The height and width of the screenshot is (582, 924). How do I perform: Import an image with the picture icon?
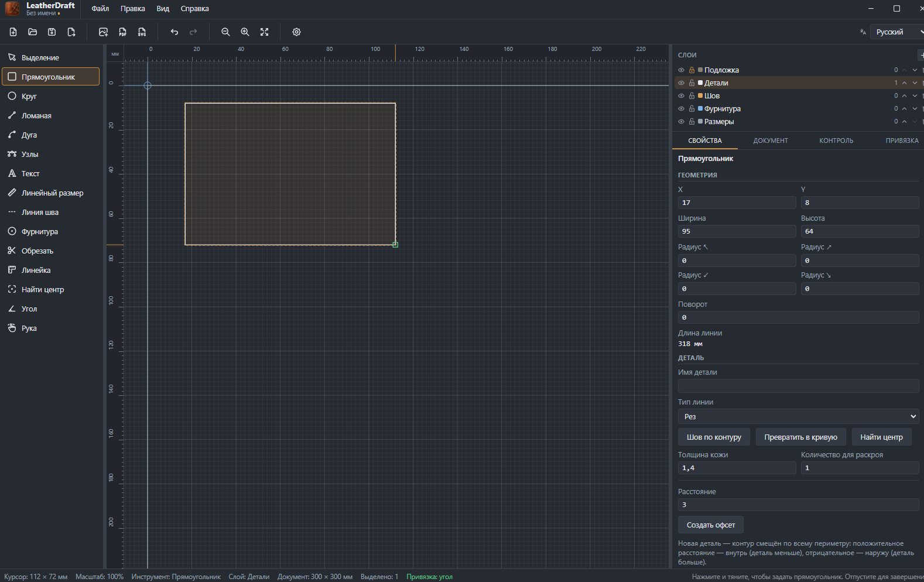coord(103,32)
